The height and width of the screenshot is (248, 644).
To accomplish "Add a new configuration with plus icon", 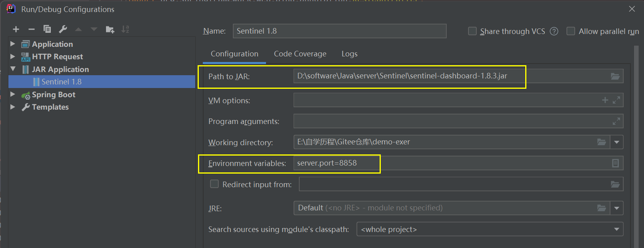I will coord(16,29).
